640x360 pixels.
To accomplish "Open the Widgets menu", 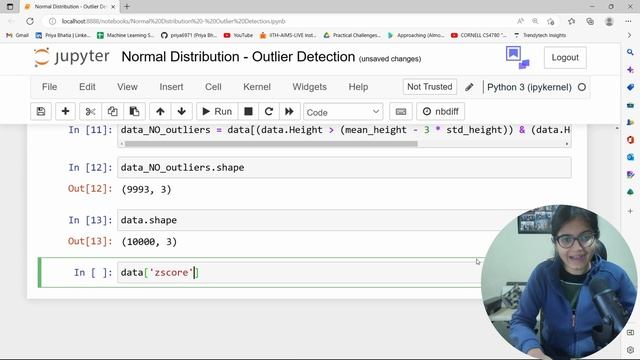I will click(x=309, y=87).
